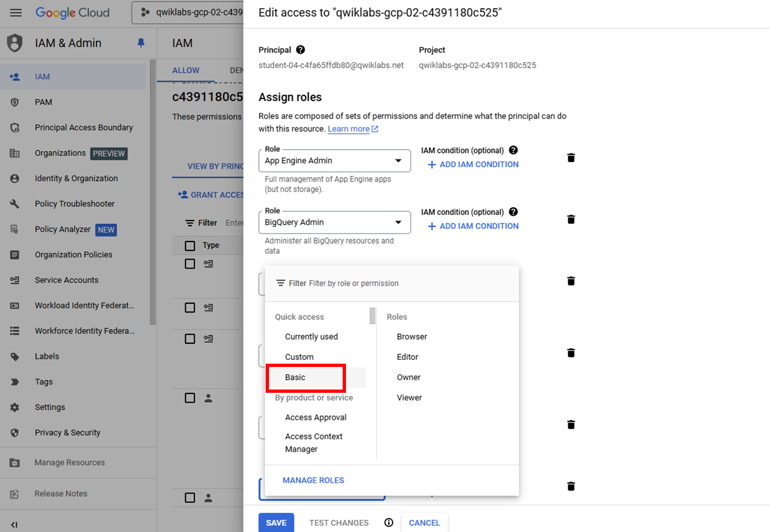
Task: Open the project selector qwiklabs-gcp-02
Action: tap(188, 12)
